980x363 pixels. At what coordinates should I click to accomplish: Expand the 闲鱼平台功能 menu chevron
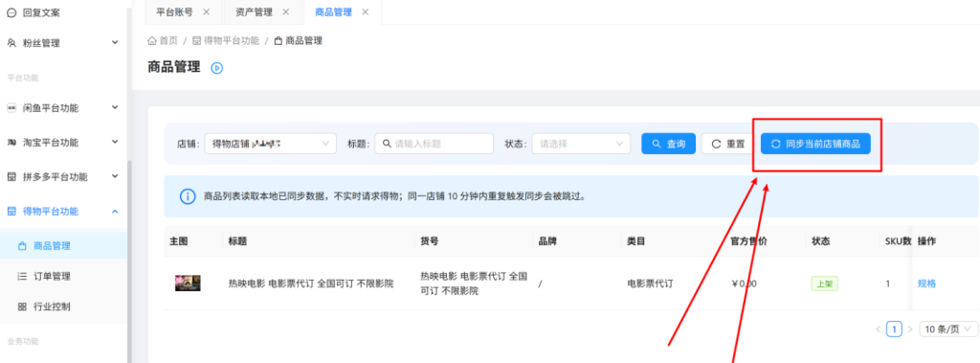(x=115, y=107)
